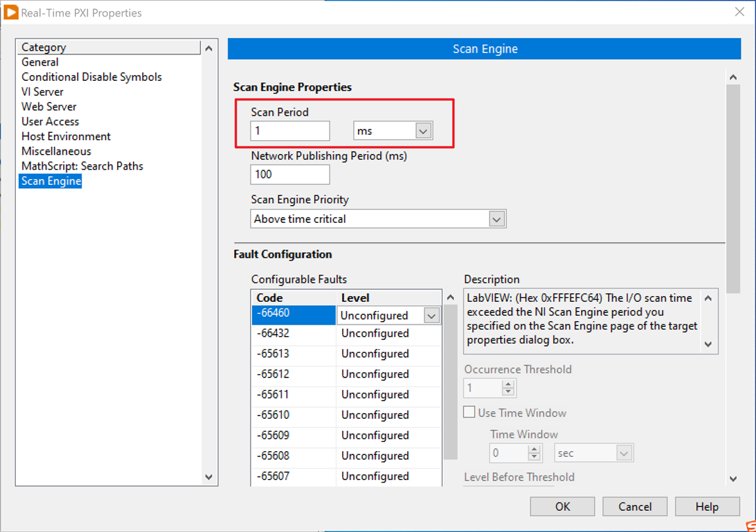756x532 pixels.
Task: Open the Web Server category
Action: click(49, 107)
